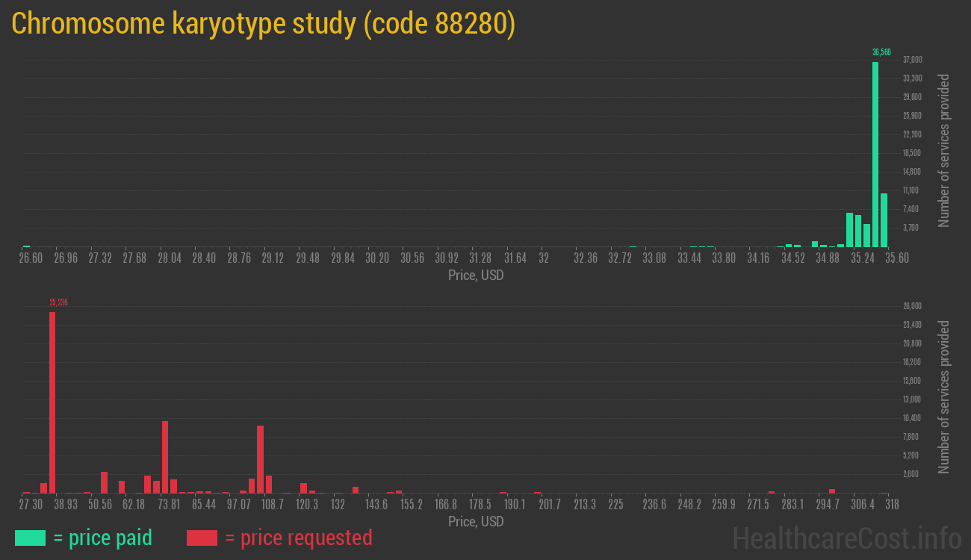The height and width of the screenshot is (560, 971).
Task: Select the 27.30 tick label on the bottom axis
Action: 31,505
